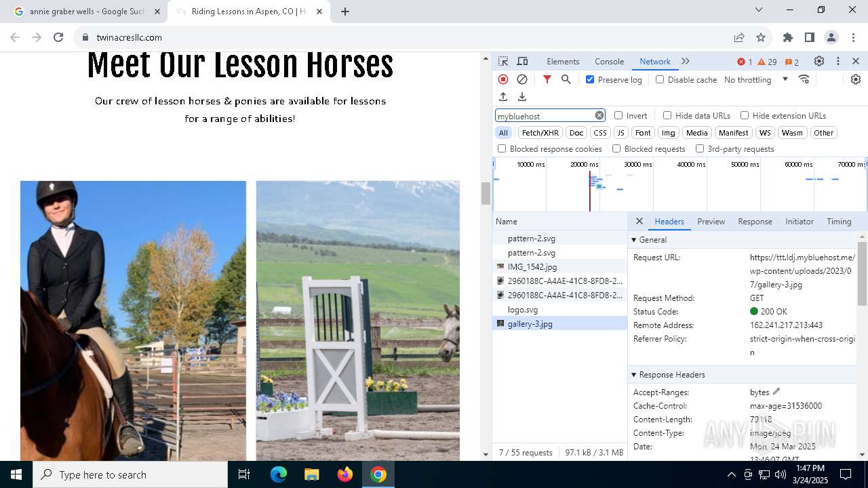
Task: Show more DevTools panels
Action: (686, 61)
